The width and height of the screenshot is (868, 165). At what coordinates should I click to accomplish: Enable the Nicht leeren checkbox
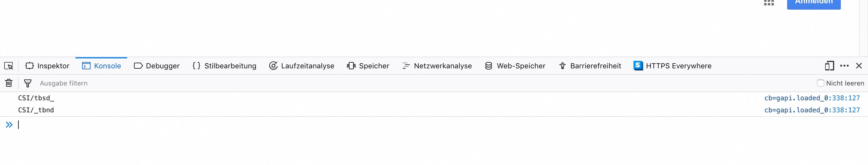click(x=821, y=83)
